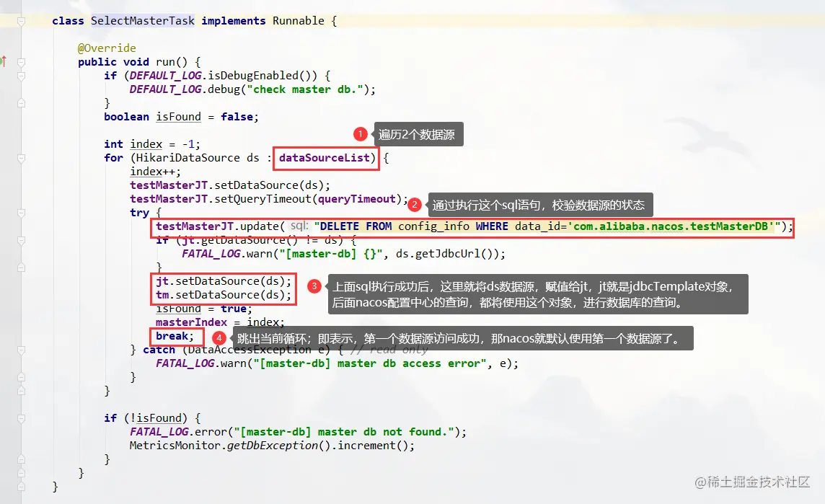Image resolution: width=825 pixels, height=504 pixels.
Task: Click the index++ statement
Action: [x=155, y=172]
